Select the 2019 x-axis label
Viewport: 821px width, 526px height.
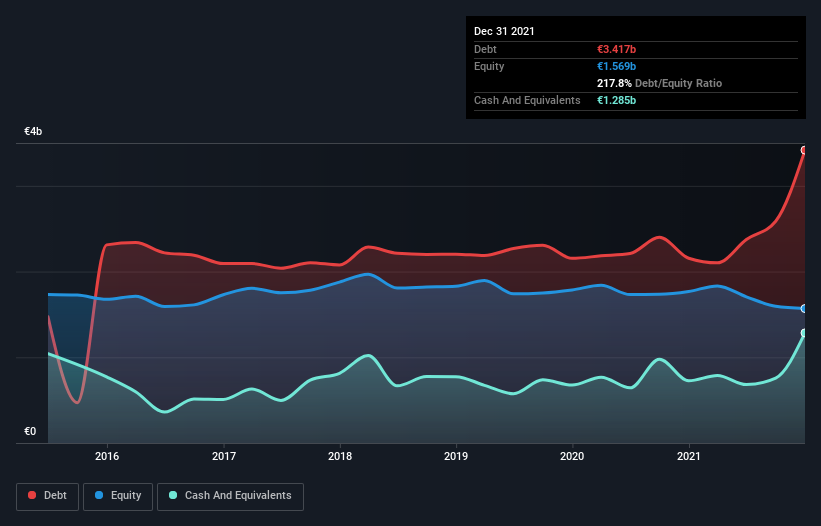coord(456,456)
